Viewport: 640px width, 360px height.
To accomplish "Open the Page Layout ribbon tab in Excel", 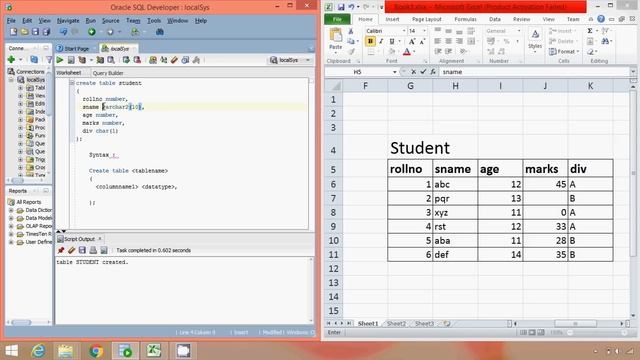I will click(x=427, y=19).
